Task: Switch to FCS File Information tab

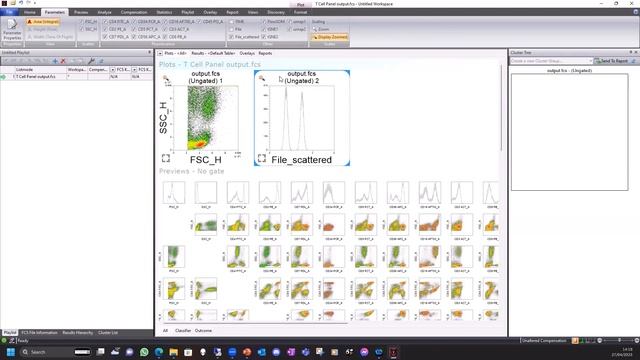Action: (x=39, y=333)
